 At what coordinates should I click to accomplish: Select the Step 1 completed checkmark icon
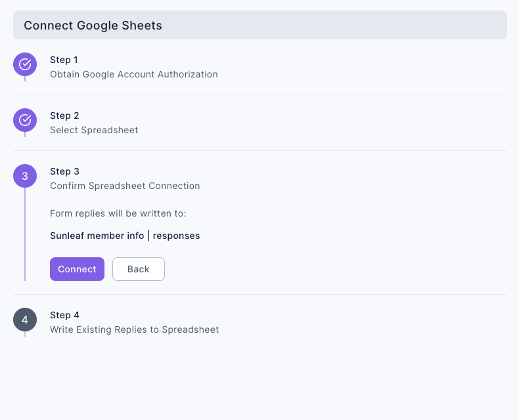click(x=25, y=64)
